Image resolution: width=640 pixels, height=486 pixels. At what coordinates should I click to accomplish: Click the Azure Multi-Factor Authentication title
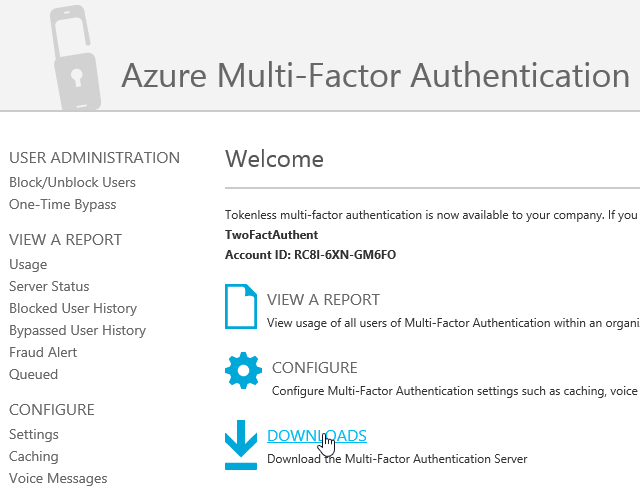tap(375, 75)
